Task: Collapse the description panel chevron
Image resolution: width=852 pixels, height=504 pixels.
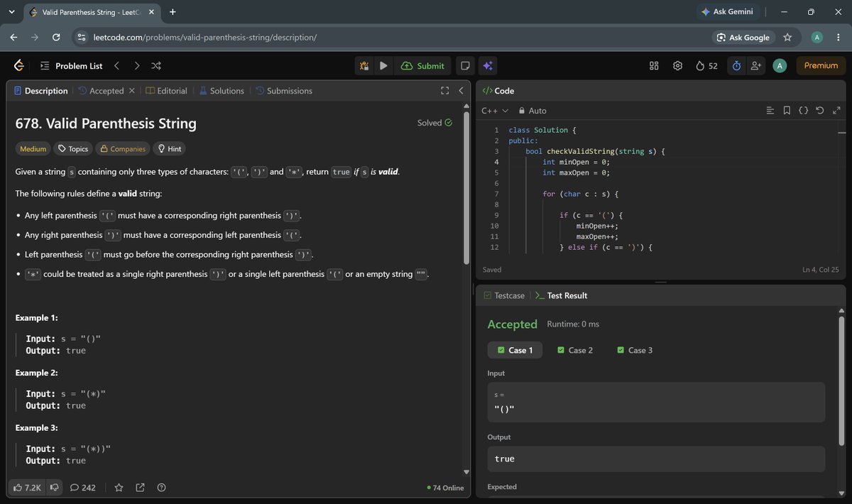Action: (x=461, y=91)
